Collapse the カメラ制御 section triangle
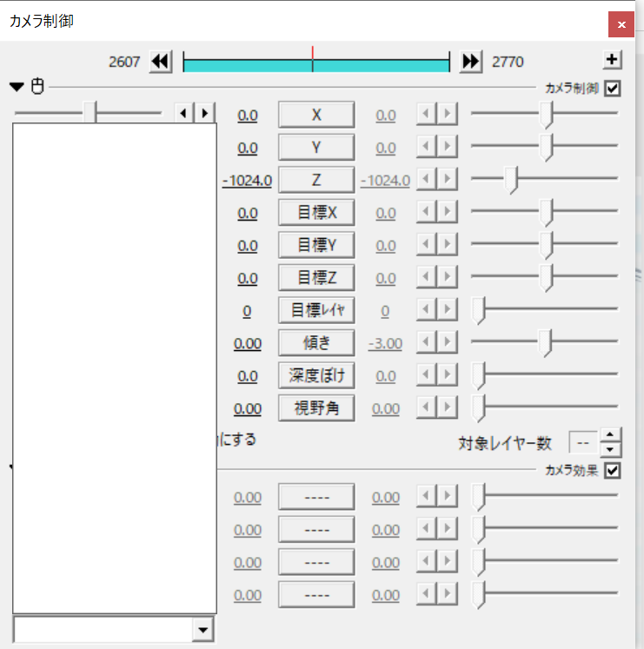 pyautogui.click(x=17, y=87)
